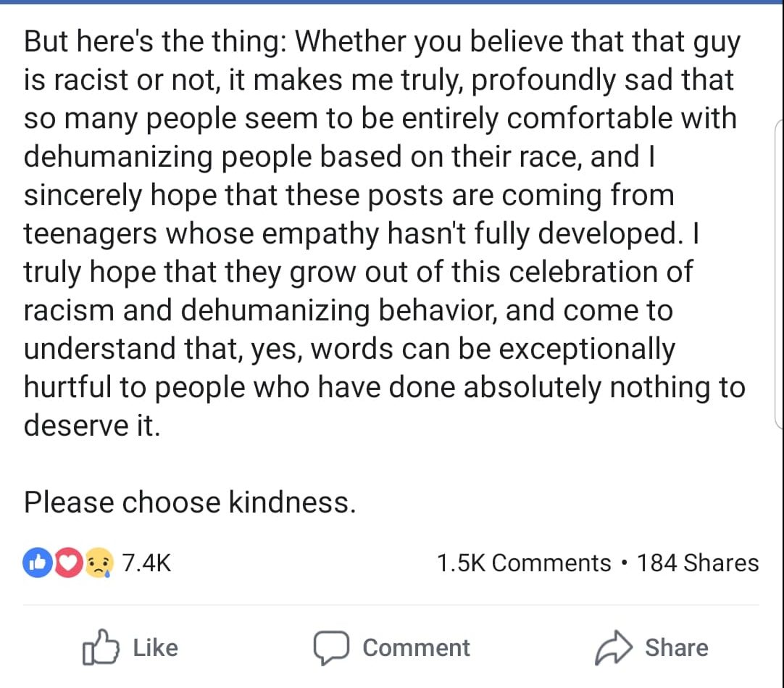The height and width of the screenshot is (688, 784).
Task: Open the 7.4K reactions list
Action: [146, 563]
